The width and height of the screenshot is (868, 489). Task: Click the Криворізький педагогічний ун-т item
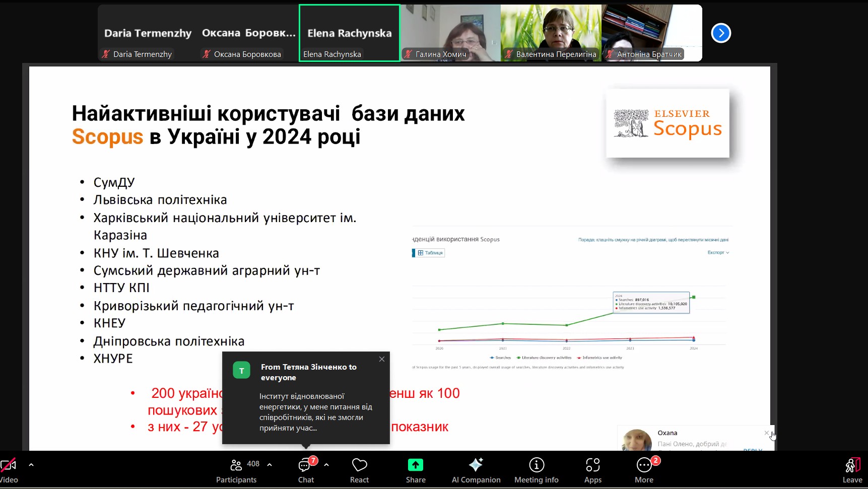pos(193,306)
